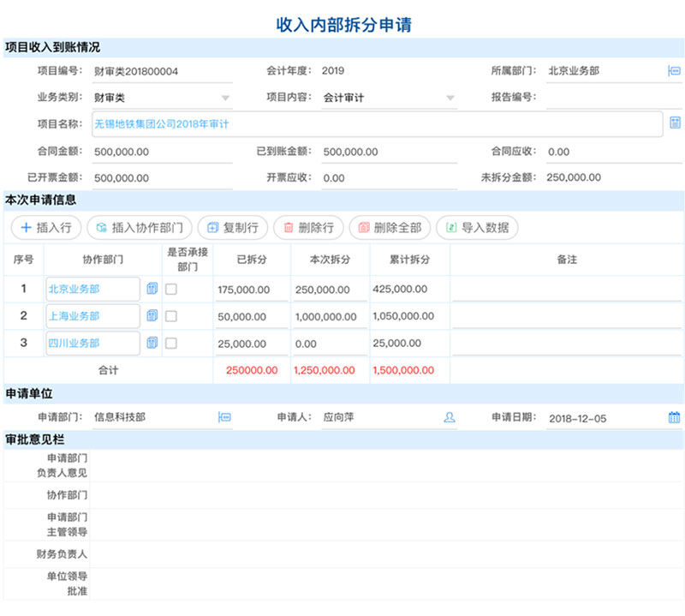685x616 pixels.
Task: Click person icon next to applicant 应向萍
Action: (450, 417)
